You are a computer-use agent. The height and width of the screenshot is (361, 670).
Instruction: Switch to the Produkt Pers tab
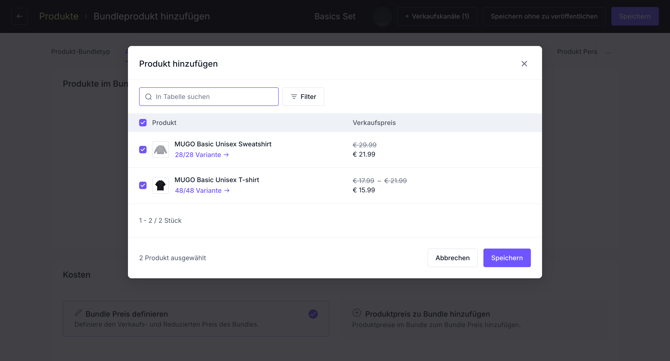(576, 52)
